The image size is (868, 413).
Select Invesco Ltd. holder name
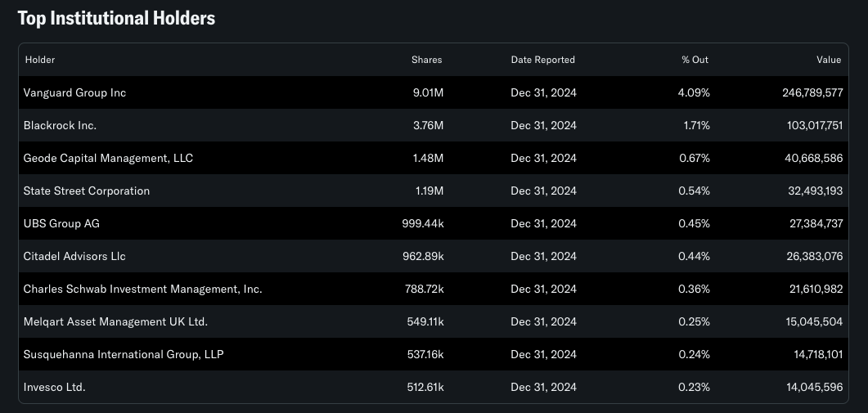click(x=54, y=387)
